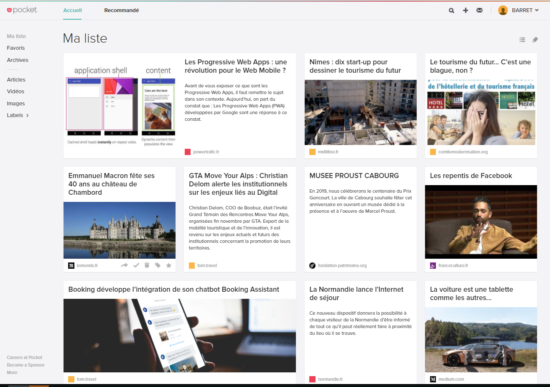Viewport: 550px width, 387px height.
Task: Click the normandie.fr source text
Action: [330, 379]
